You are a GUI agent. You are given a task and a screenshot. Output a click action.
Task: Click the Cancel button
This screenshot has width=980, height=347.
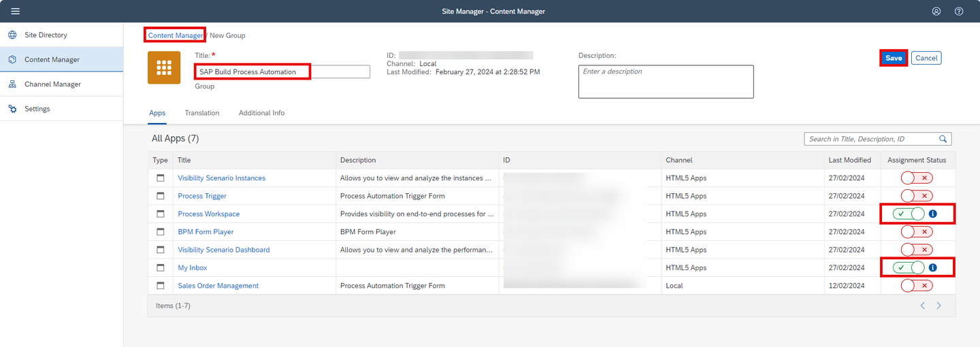[926, 58]
